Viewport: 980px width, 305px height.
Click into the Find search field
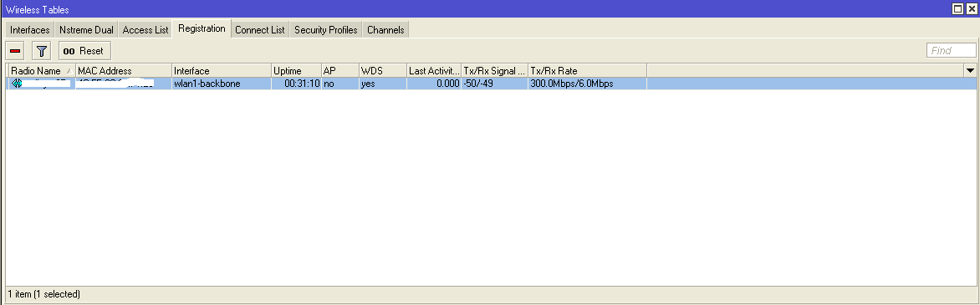(951, 51)
